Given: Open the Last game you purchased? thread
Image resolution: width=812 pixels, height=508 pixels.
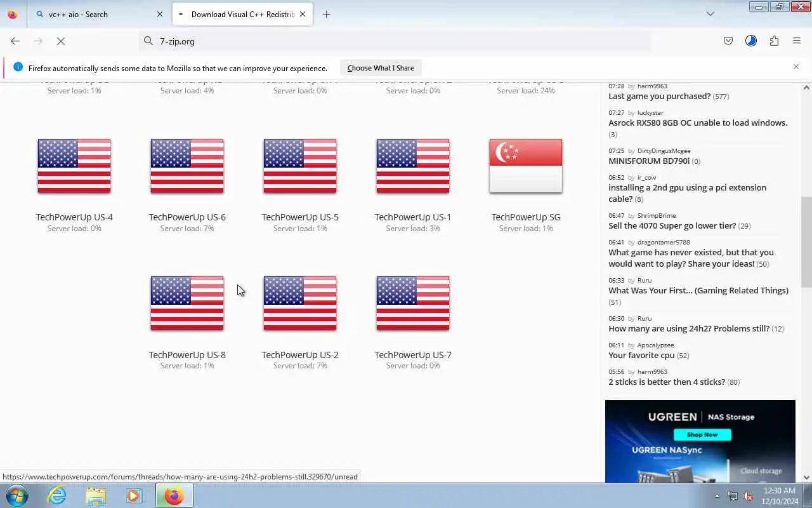Looking at the screenshot, I should 659,96.
